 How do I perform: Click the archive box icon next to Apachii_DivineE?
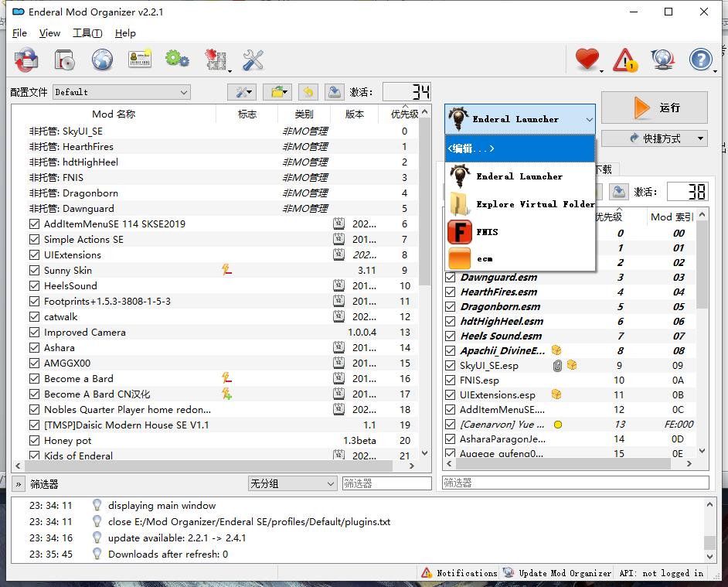click(x=556, y=350)
